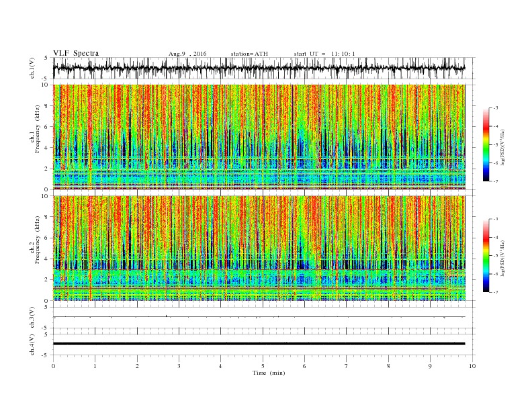Click the 'station=ATH' header label
532x411 pixels.
(249, 54)
